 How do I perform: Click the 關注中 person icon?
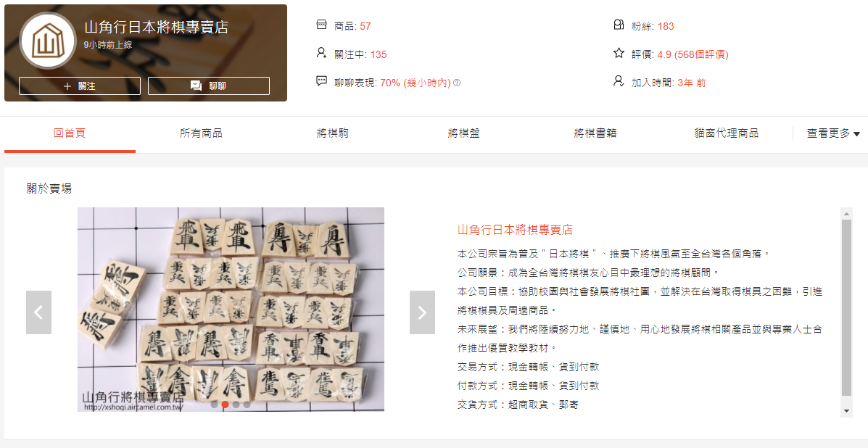(x=321, y=53)
